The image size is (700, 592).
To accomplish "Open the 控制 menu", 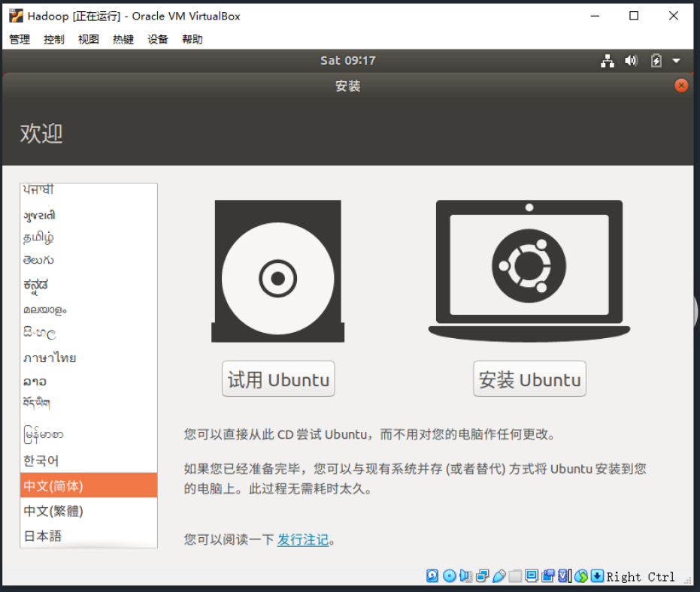I will point(54,39).
